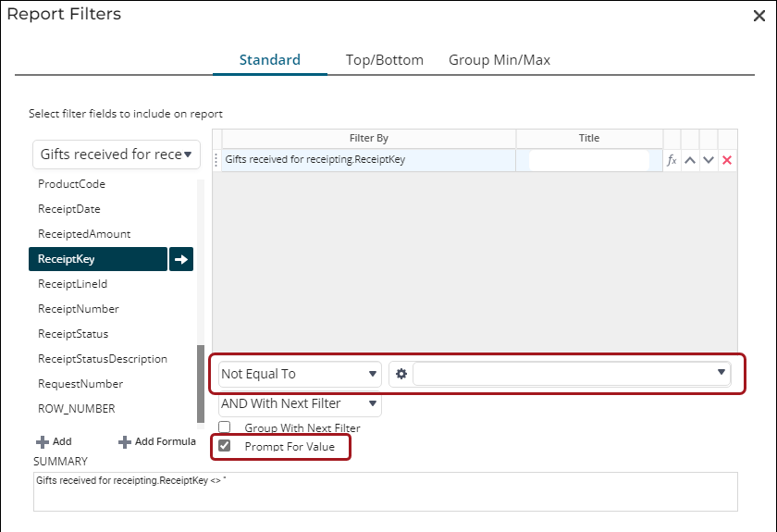This screenshot has width=777, height=532.
Task: Select the ReceiptKey field in list
Action: 98,259
